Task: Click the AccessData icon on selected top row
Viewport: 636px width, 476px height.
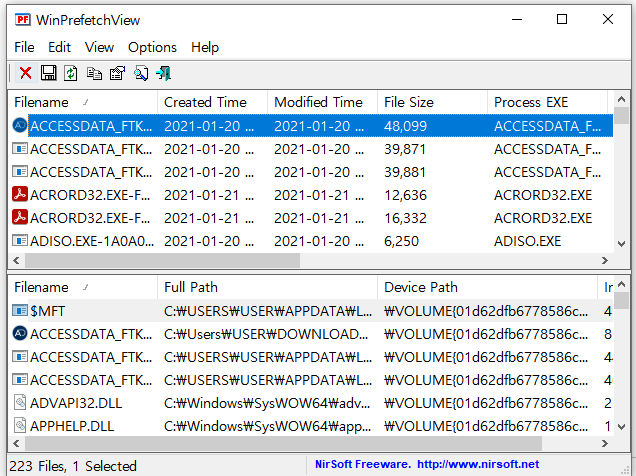Action: (x=19, y=126)
